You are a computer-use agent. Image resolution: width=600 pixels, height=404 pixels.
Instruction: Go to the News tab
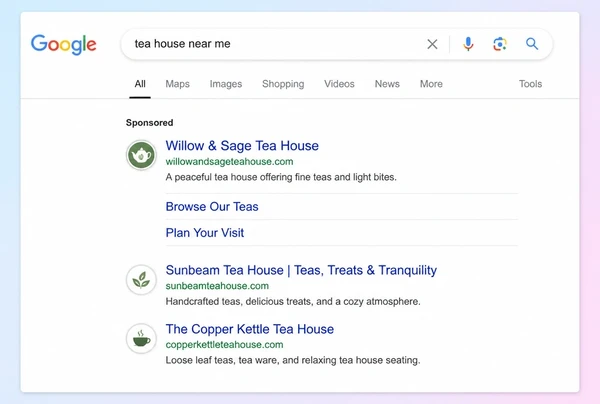click(x=387, y=84)
